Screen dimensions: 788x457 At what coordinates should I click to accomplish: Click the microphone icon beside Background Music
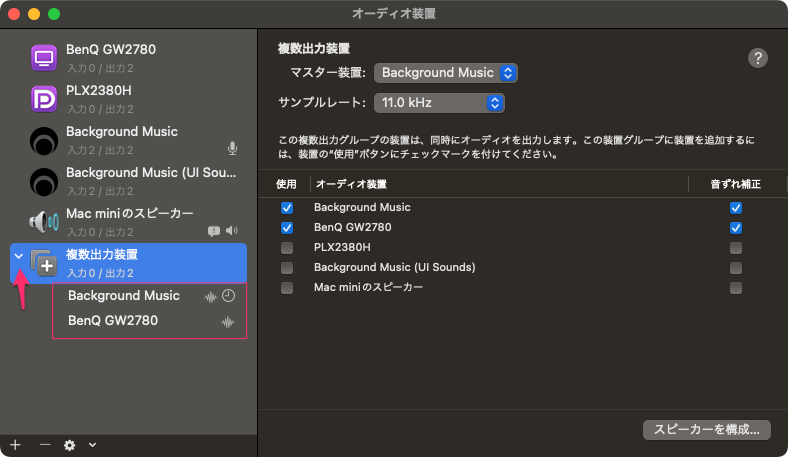click(x=232, y=149)
